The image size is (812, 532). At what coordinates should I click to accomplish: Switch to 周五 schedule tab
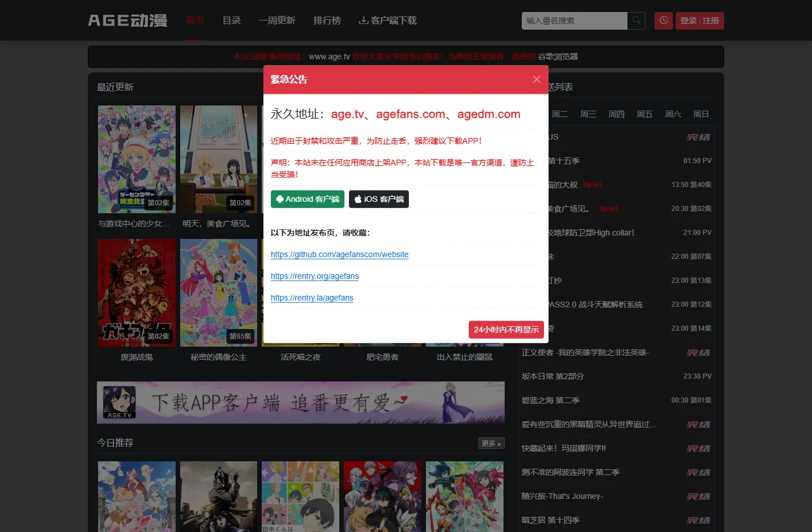(644, 114)
